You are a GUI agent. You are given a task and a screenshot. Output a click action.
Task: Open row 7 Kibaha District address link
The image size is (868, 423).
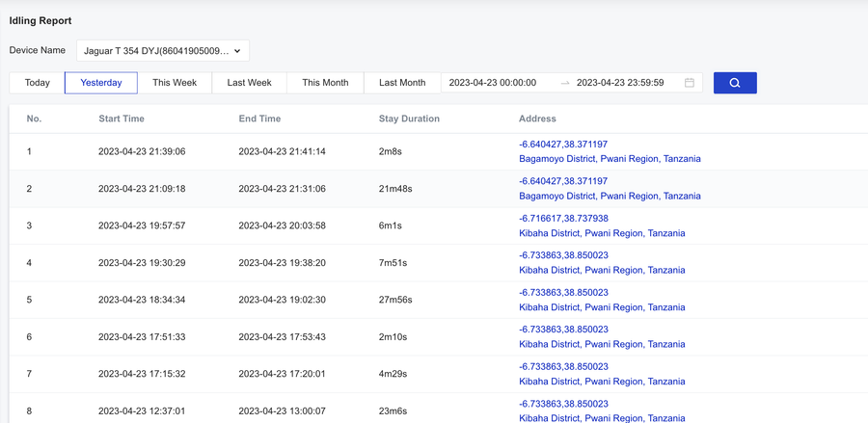(x=602, y=382)
